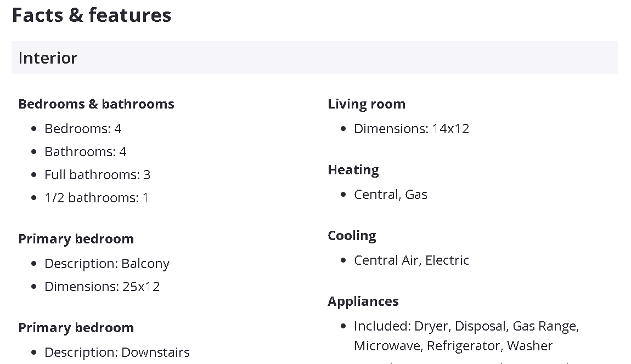The width and height of the screenshot is (631, 364).
Task: Select the "Central Air, Electric" entry
Action: [x=412, y=260]
